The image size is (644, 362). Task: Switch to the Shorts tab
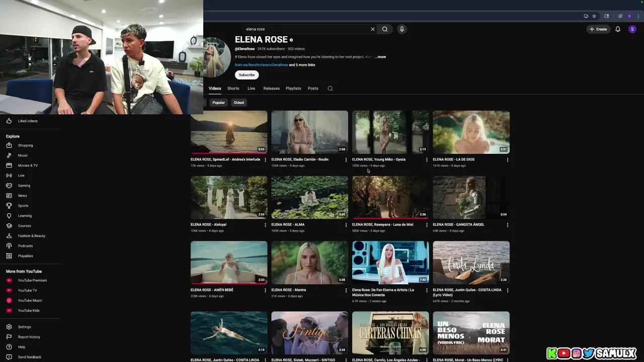(233, 88)
